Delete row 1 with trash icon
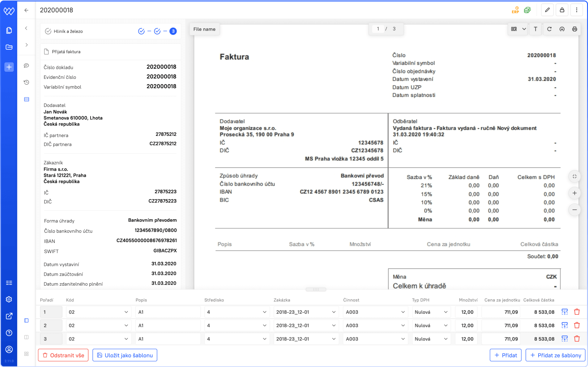Image resolution: width=588 pixels, height=367 pixels. (577, 312)
